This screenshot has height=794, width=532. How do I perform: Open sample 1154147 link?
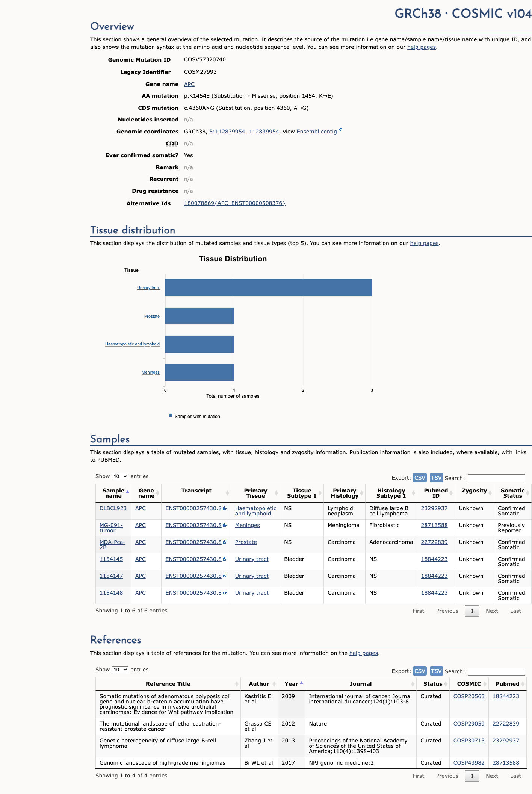tap(111, 576)
